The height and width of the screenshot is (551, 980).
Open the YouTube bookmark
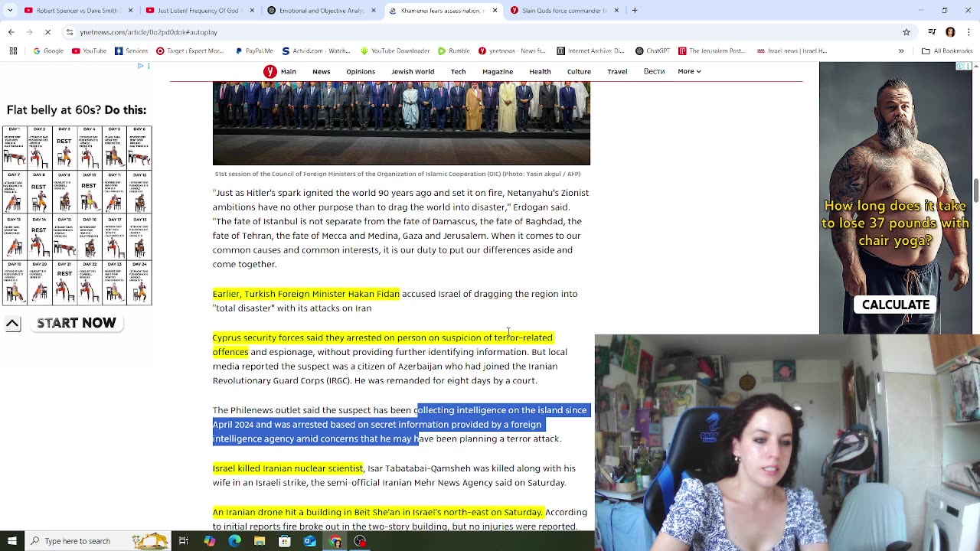click(89, 51)
